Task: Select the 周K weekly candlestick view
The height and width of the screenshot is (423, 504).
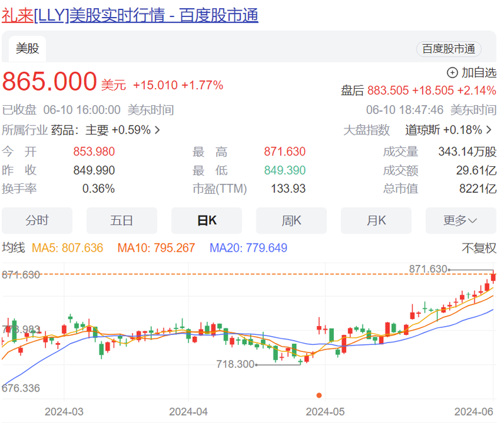Action: (x=291, y=220)
